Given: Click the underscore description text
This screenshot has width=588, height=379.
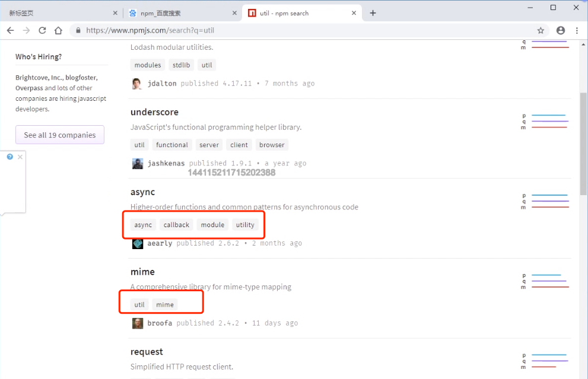Looking at the screenshot, I should point(216,127).
